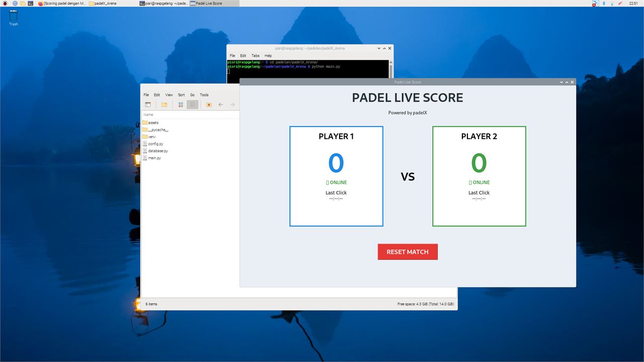Image resolution: width=644 pixels, height=362 pixels.
Task: Go to home folder via toolbar icon
Action: tap(209, 105)
